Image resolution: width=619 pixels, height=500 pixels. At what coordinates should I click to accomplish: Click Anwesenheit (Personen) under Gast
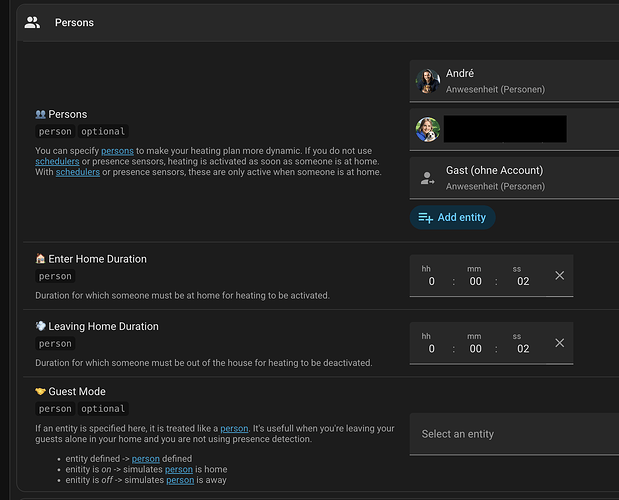pyautogui.click(x=495, y=186)
